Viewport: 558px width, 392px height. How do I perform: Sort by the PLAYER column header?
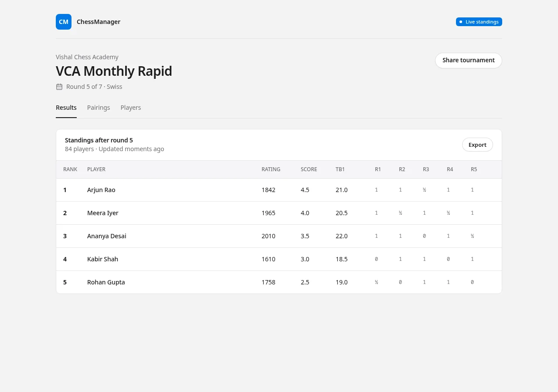pos(96,169)
